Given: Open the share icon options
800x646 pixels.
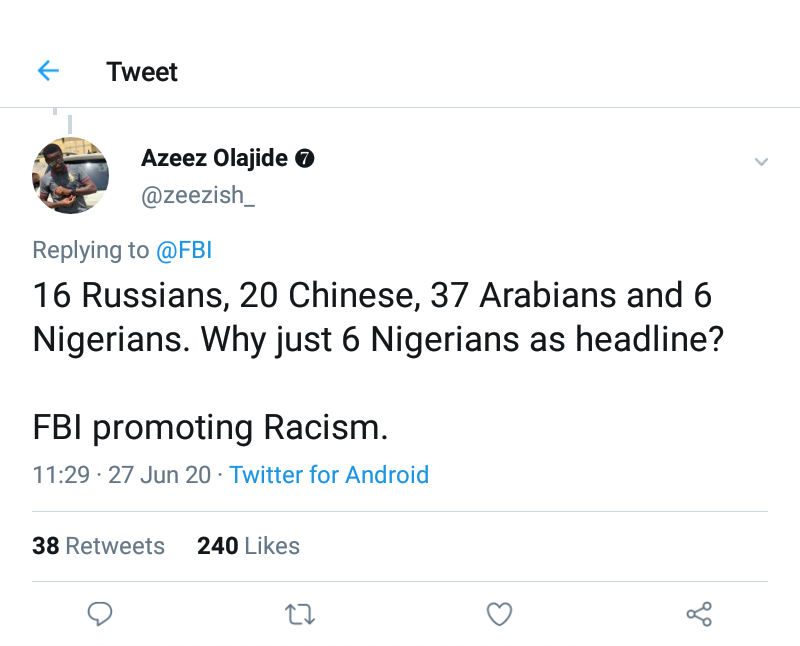Looking at the screenshot, I should pos(699,613).
